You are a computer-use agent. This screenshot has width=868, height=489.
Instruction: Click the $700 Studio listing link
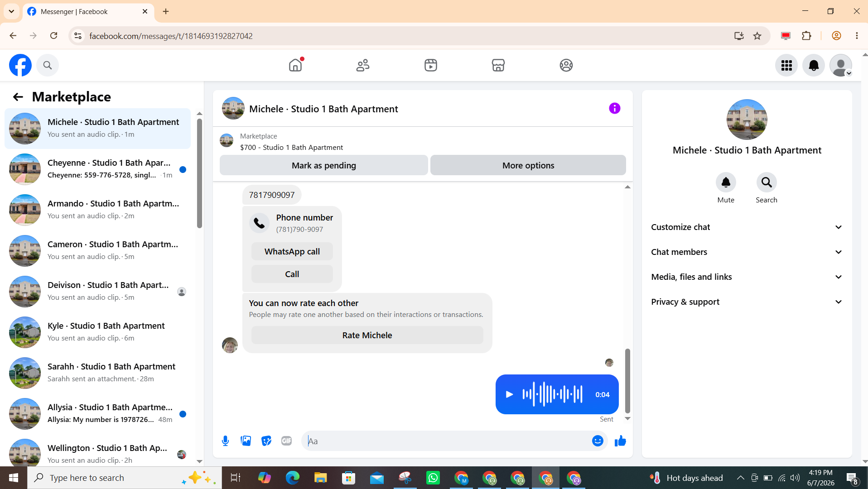pyautogui.click(x=291, y=148)
